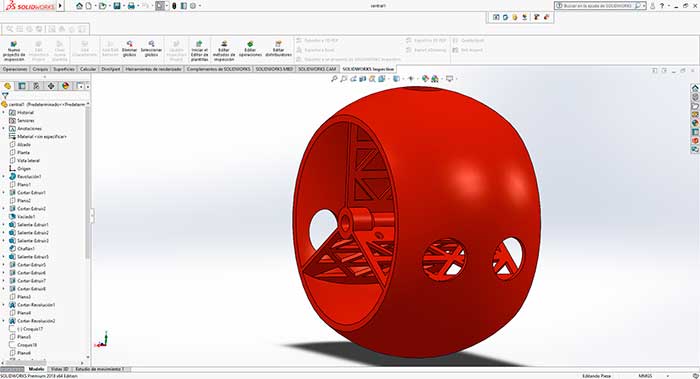Open the dropdown arrow beside the Save icon
This screenshot has height=379, width=700.
pos(123,6)
